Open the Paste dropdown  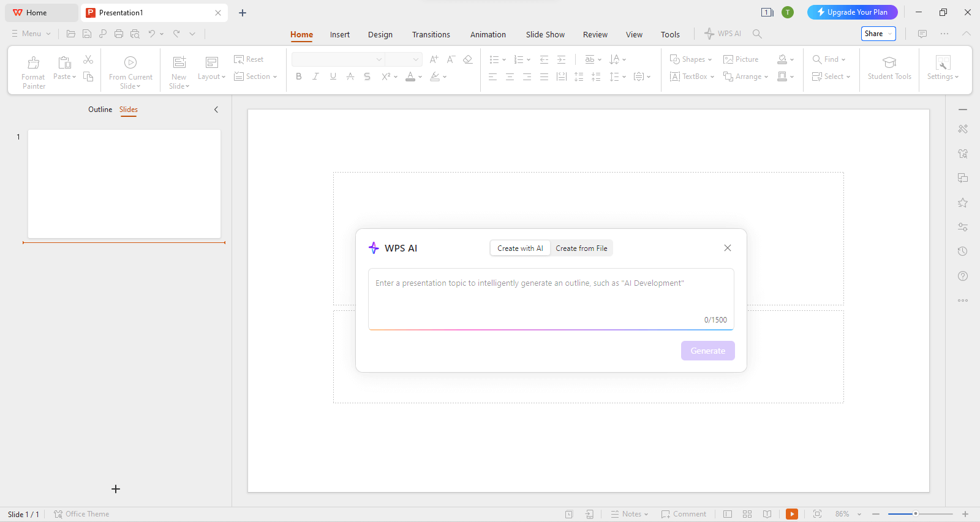pos(65,76)
